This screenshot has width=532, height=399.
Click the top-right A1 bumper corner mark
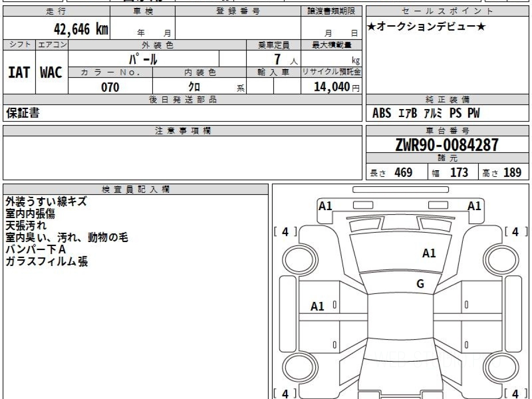474,206
